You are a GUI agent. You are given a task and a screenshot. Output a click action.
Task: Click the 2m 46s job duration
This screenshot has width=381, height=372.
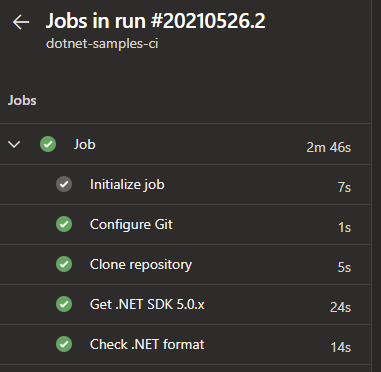point(329,147)
